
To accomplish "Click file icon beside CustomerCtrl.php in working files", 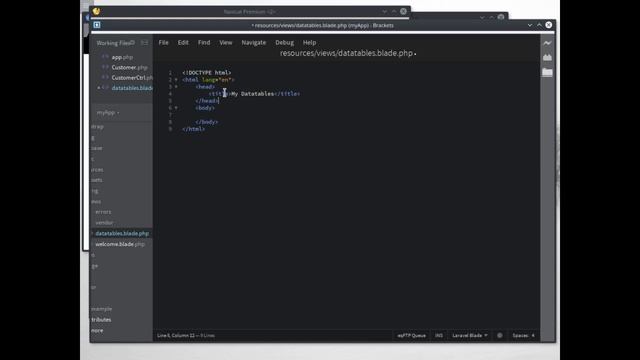I will 105,77.
